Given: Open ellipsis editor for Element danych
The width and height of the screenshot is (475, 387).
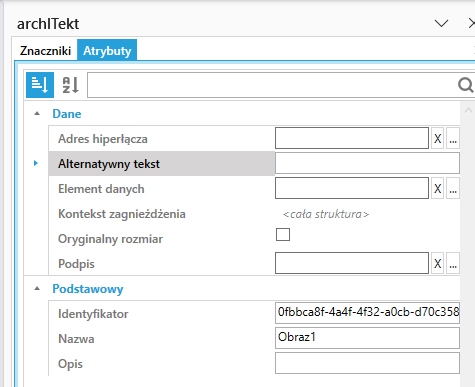Looking at the screenshot, I should point(453,188).
